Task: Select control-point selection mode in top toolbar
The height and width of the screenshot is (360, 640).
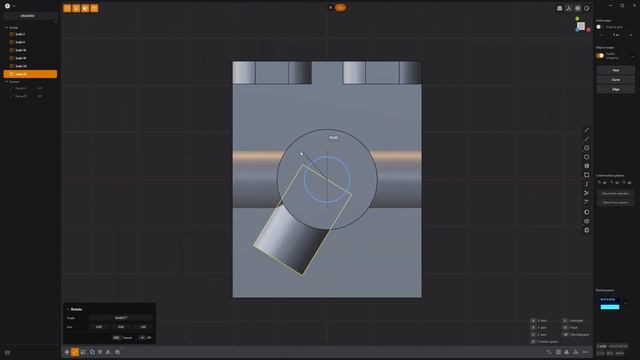Action: [x=67, y=8]
